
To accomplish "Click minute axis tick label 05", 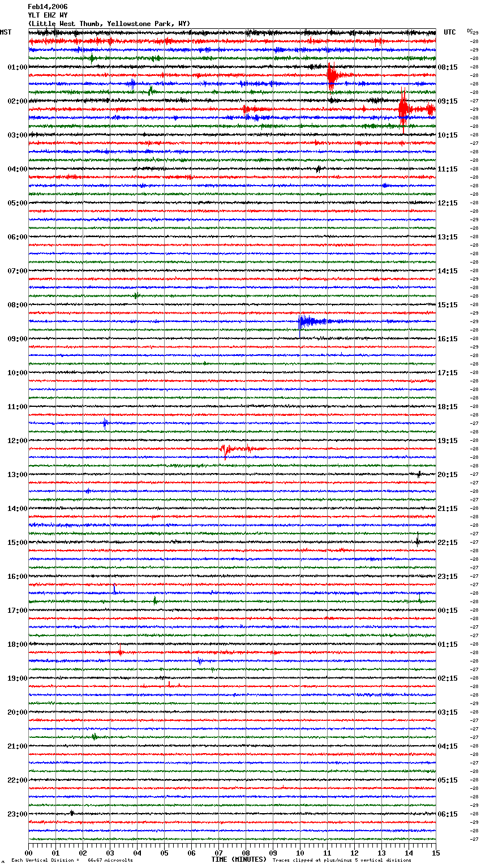I will tap(164, 853).
